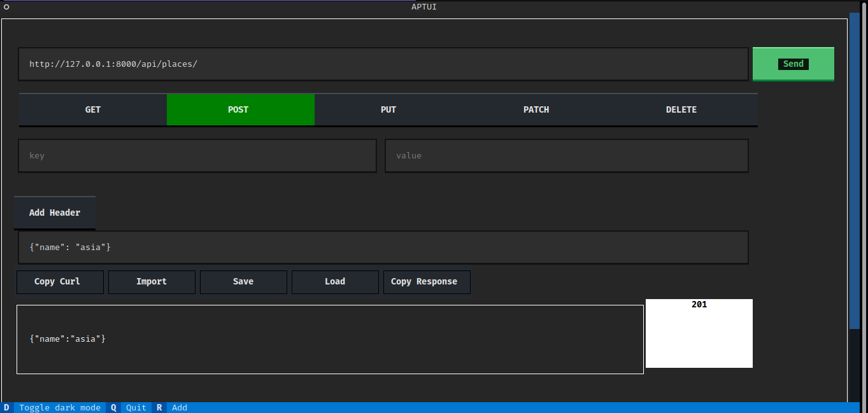Click the circle icon in the header corner
Screen dimensions: 868x413
(6, 7)
